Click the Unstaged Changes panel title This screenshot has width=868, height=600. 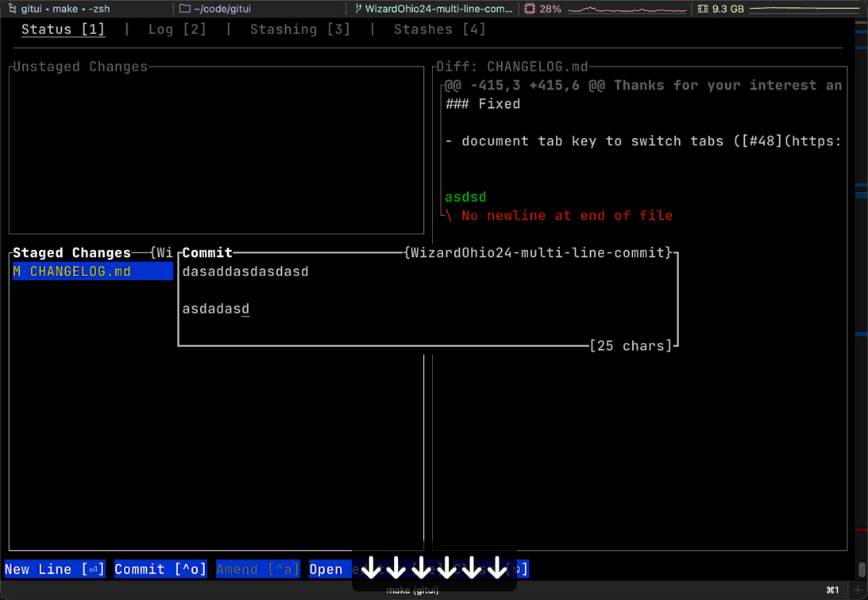pyautogui.click(x=80, y=67)
